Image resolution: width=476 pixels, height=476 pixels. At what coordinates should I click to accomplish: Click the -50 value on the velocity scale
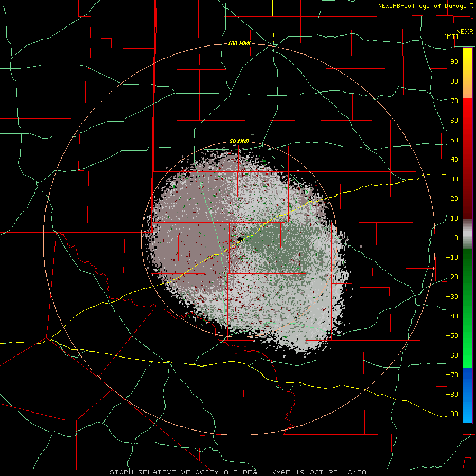click(452, 336)
